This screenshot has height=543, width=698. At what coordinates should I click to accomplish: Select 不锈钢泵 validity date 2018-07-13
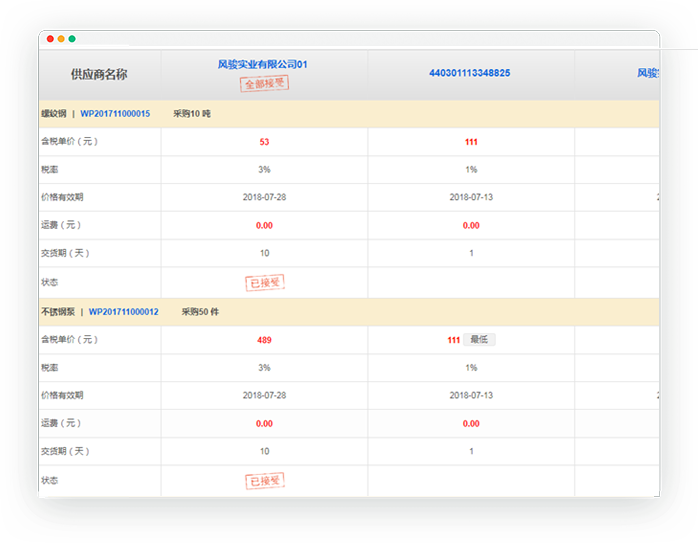coord(471,395)
